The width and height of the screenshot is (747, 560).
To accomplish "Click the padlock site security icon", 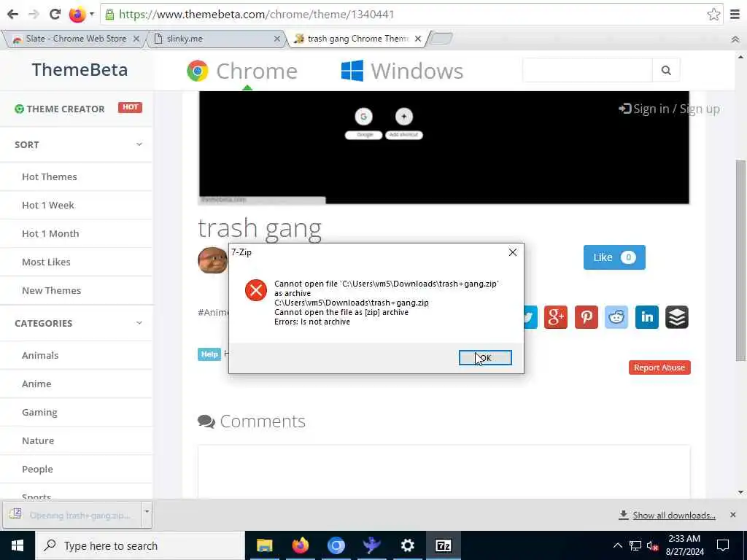I will coord(109,15).
